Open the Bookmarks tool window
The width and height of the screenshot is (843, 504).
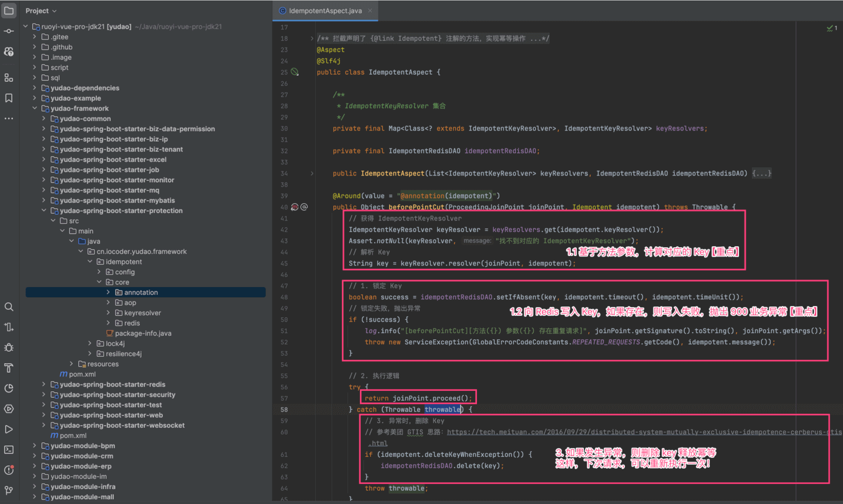[9, 98]
